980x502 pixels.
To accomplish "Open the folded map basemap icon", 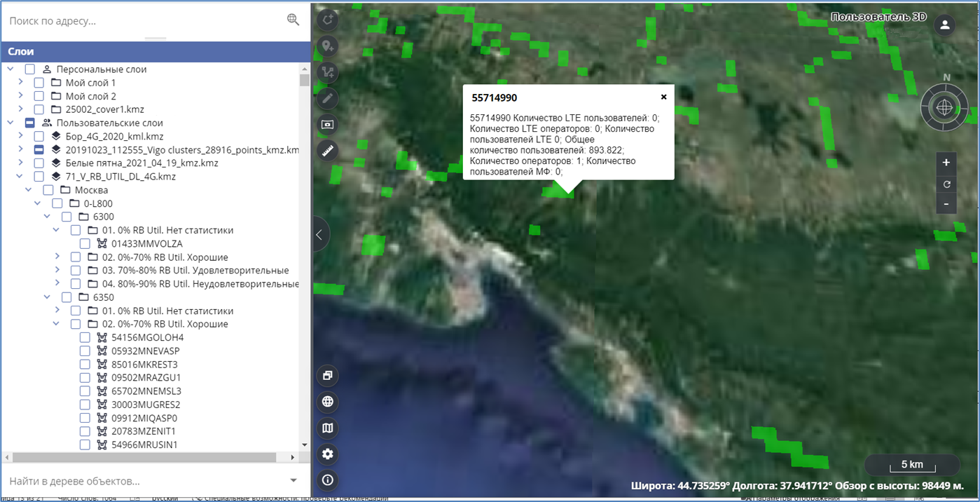I will [x=327, y=428].
